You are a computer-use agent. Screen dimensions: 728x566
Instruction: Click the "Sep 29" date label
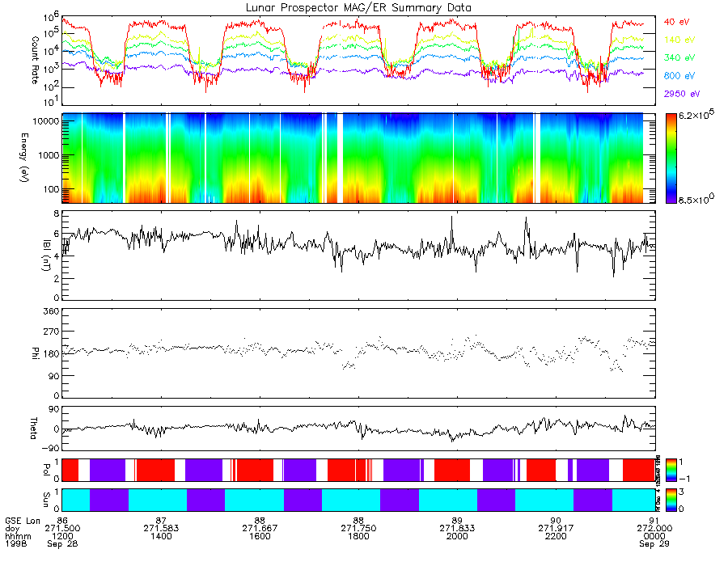coord(654,543)
